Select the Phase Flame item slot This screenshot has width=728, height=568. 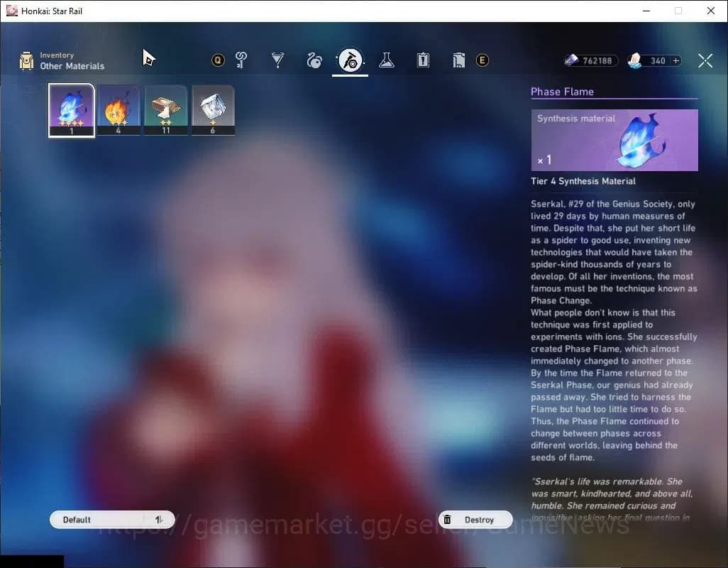tap(72, 110)
